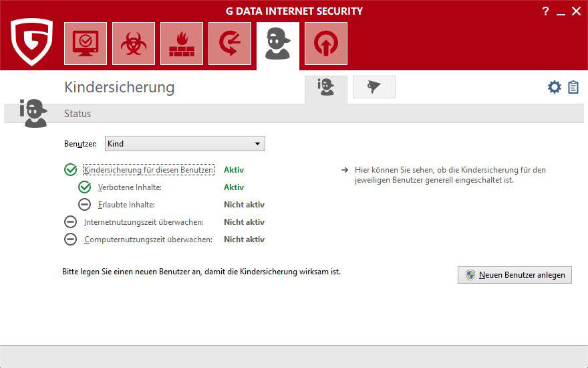588x368 pixels.
Task: Open the Security Center monitor icon
Action: [x=86, y=43]
